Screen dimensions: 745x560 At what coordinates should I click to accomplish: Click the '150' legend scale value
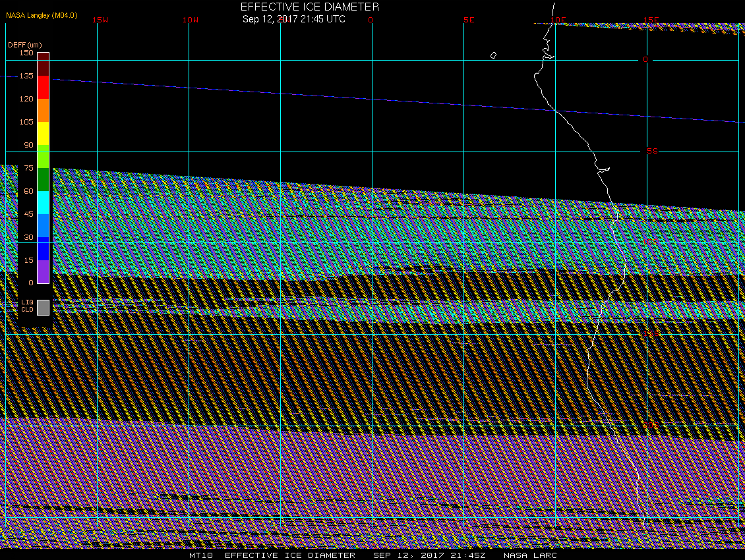[26, 53]
